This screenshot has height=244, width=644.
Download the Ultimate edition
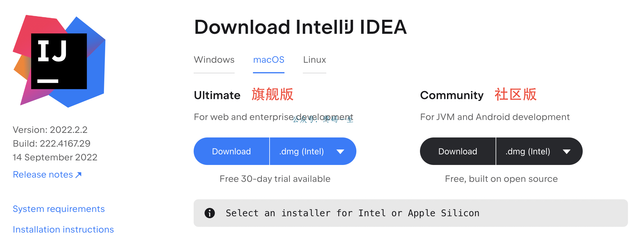pyautogui.click(x=231, y=151)
